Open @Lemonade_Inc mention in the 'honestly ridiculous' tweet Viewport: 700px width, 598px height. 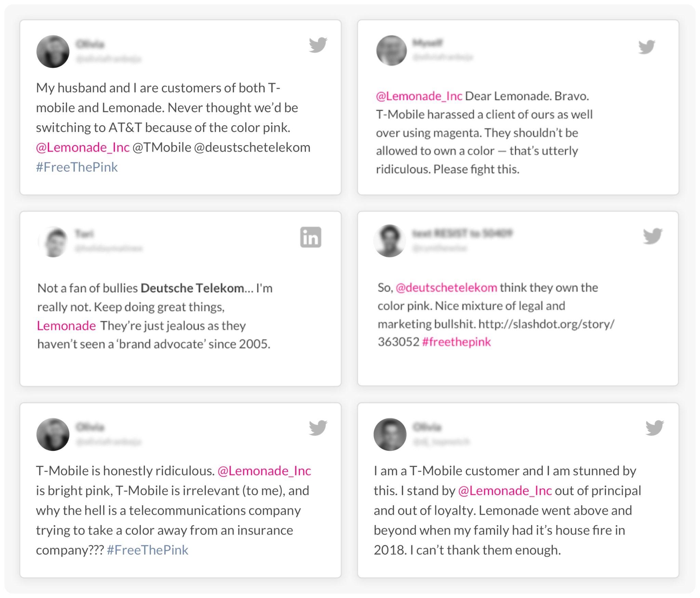(264, 471)
